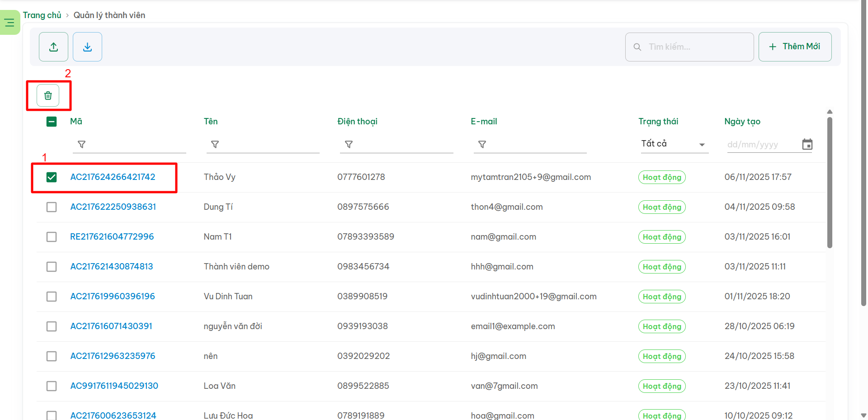Open member code RE217621604772996

point(112,237)
